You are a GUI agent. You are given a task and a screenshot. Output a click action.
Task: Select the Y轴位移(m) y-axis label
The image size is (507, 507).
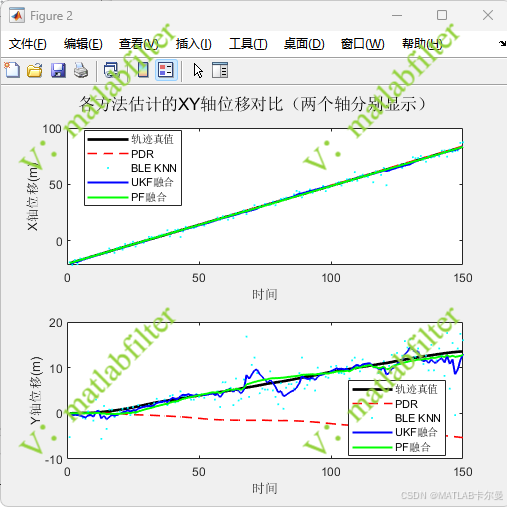point(36,391)
